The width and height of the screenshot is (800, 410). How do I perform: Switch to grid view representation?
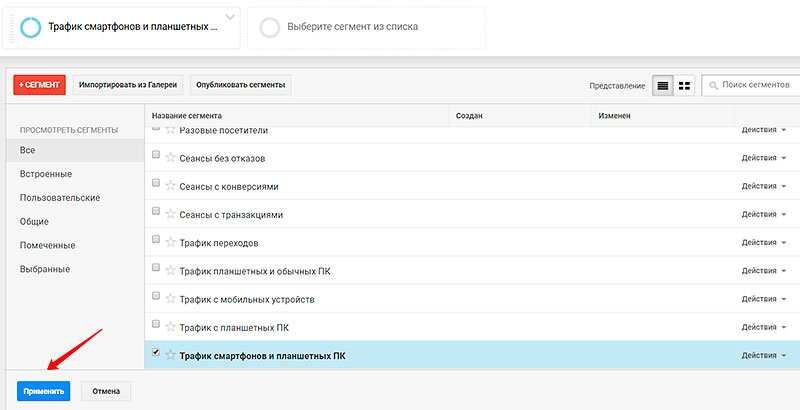(x=685, y=86)
